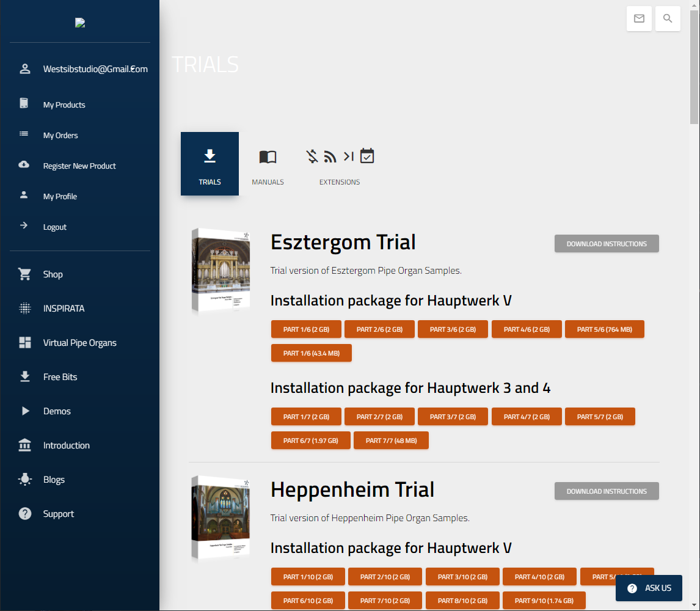
Task: Download Heppenheim Part 4/10 (2 GB)
Action: pyautogui.click(x=539, y=577)
